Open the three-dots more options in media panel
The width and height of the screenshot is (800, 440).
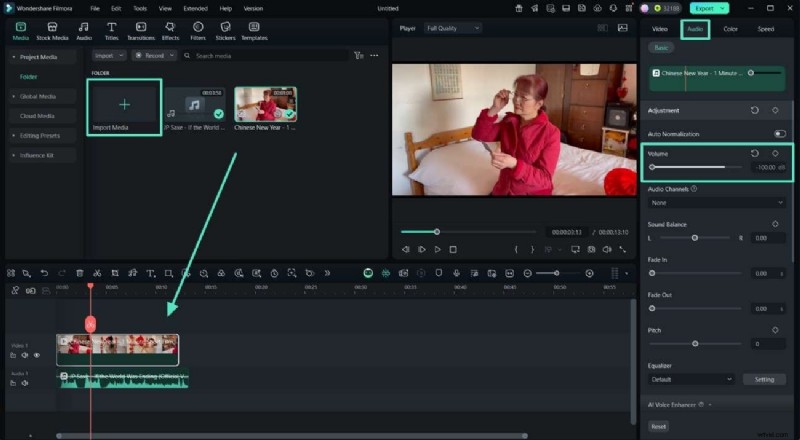[374, 55]
